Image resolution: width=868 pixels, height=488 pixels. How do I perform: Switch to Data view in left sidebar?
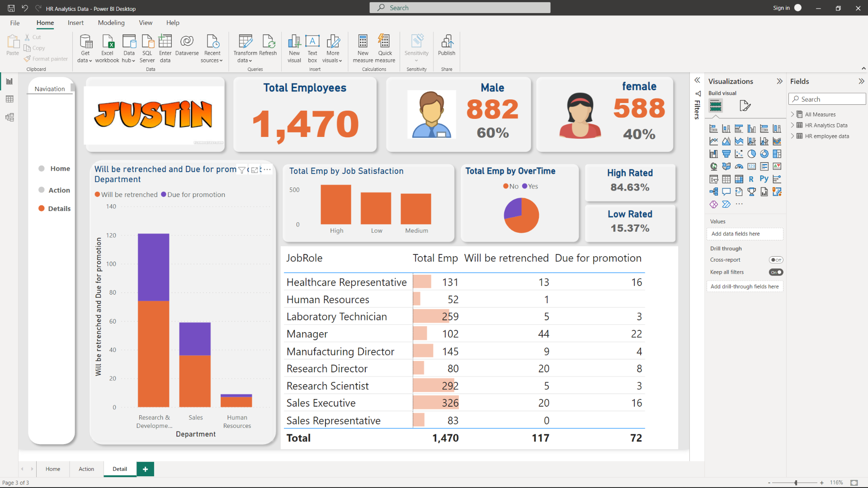coord(9,99)
